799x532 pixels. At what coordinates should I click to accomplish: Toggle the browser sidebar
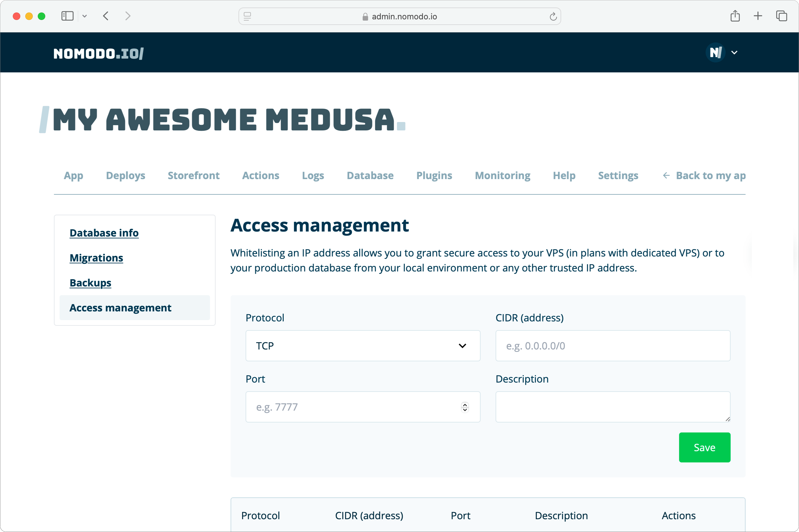(x=67, y=16)
